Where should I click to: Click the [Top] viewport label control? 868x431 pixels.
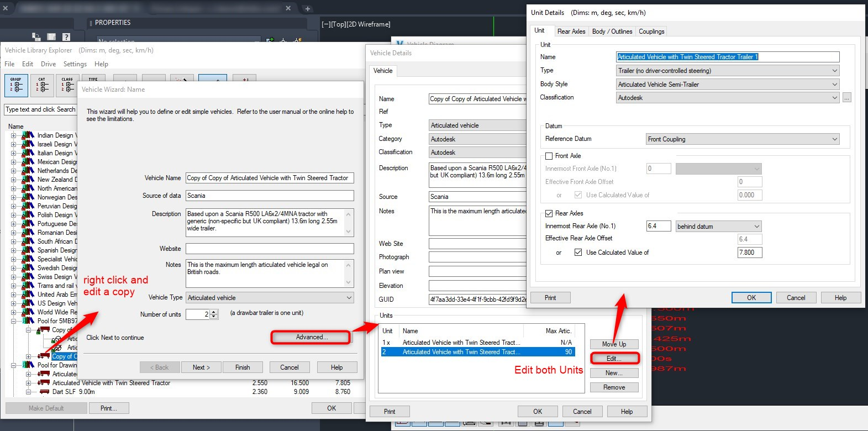338,24
